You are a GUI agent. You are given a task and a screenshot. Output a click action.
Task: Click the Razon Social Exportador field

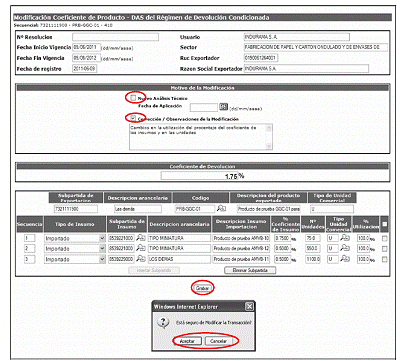tap(306, 69)
